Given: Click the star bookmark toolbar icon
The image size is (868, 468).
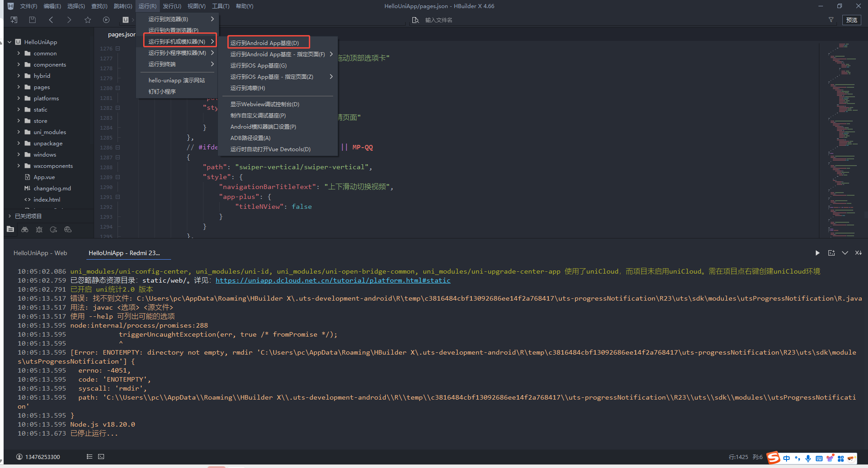Looking at the screenshot, I should pyautogui.click(x=88, y=20).
